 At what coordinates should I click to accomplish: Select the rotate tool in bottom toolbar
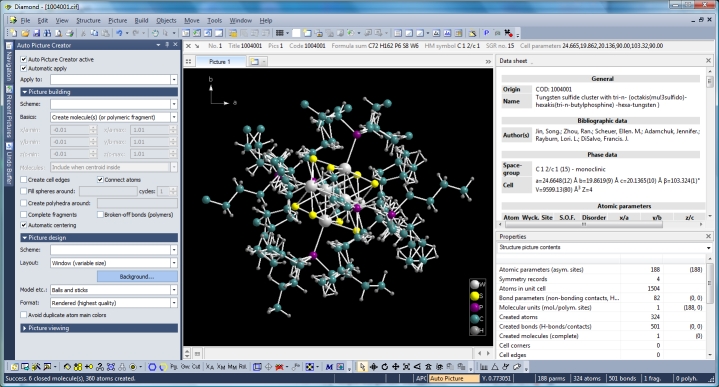click(384, 367)
